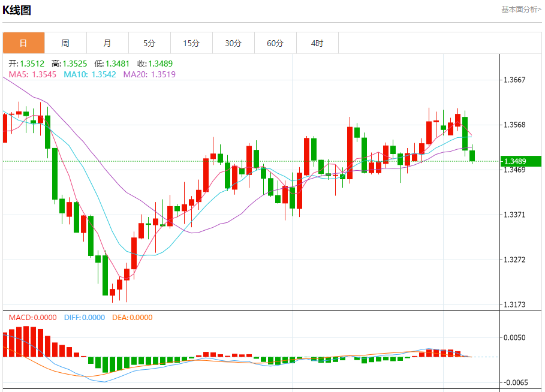Select the 日 daily chart tab
The height and width of the screenshot is (392, 545).
pos(23,43)
